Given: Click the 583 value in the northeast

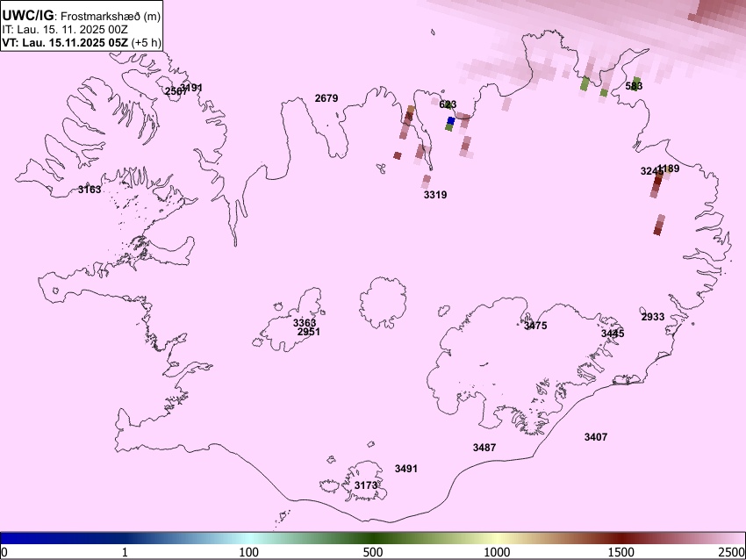Looking at the screenshot, I should tap(634, 86).
